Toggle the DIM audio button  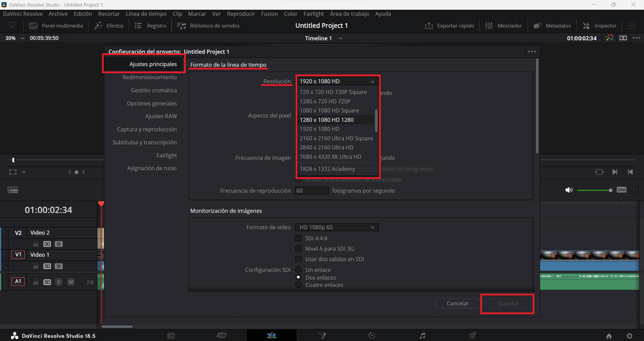622,190
